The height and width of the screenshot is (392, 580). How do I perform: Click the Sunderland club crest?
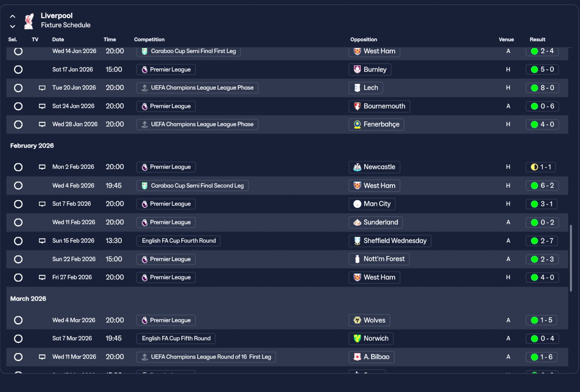point(358,222)
